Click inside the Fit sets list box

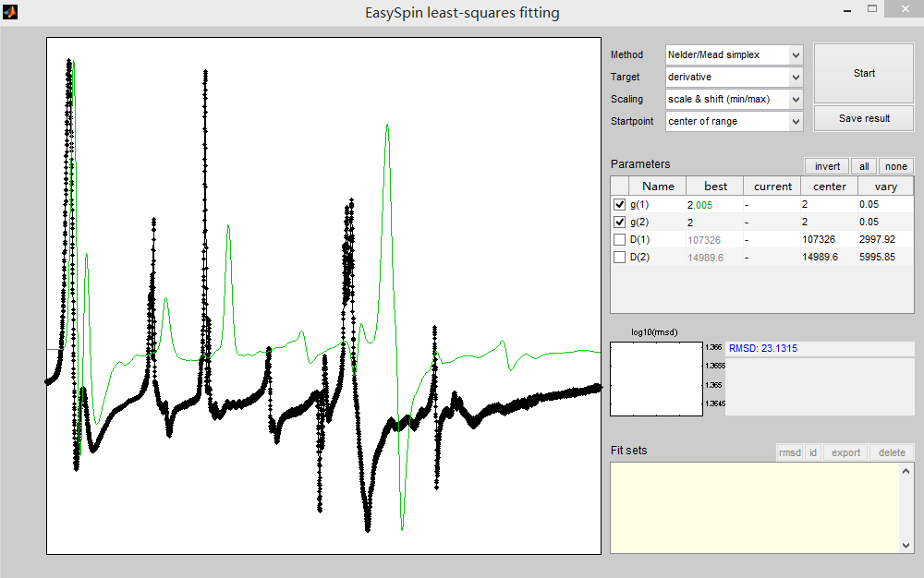tap(754, 508)
